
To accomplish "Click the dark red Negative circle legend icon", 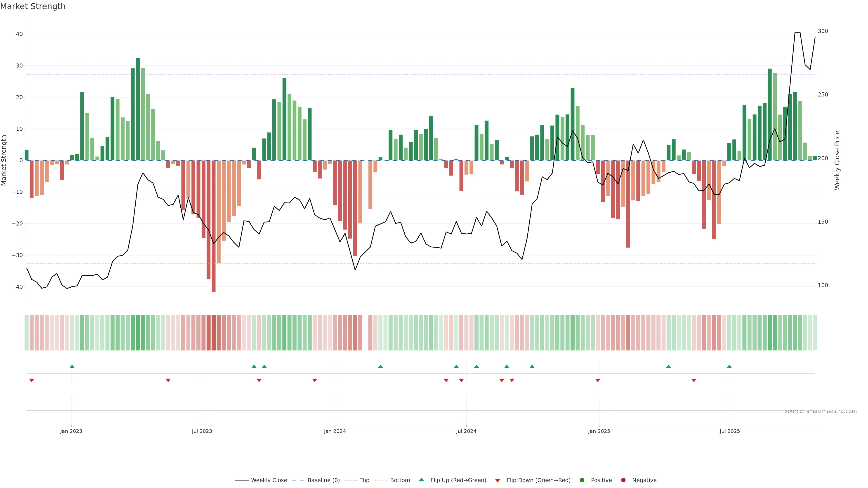I will coord(623,480).
